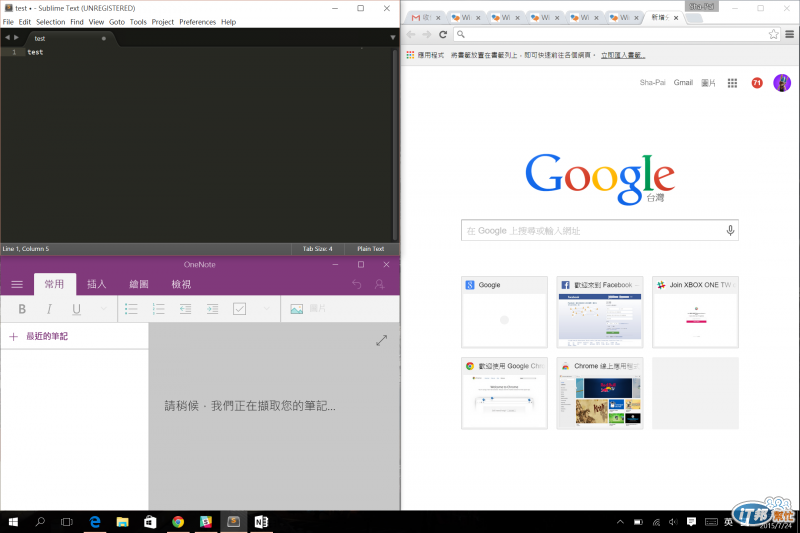Click Sublime vertical scrollbar
The image size is (800, 533).
click(x=394, y=144)
